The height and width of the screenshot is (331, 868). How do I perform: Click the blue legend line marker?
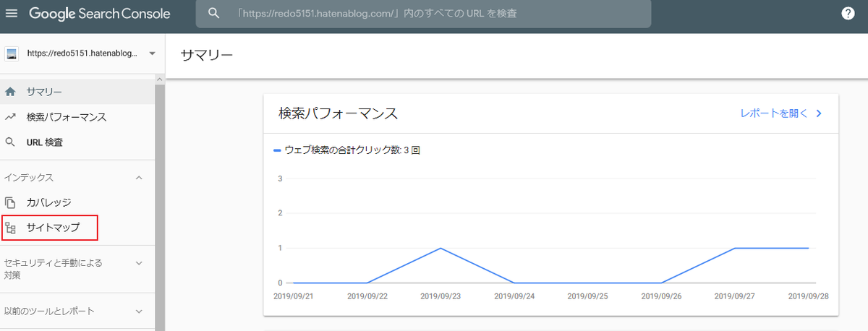pos(277,151)
